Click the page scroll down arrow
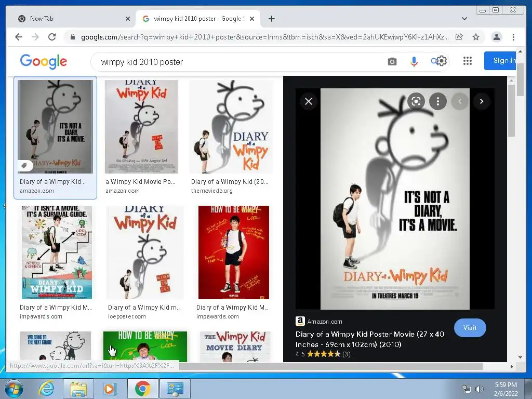532x399 pixels. click(521, 357)
